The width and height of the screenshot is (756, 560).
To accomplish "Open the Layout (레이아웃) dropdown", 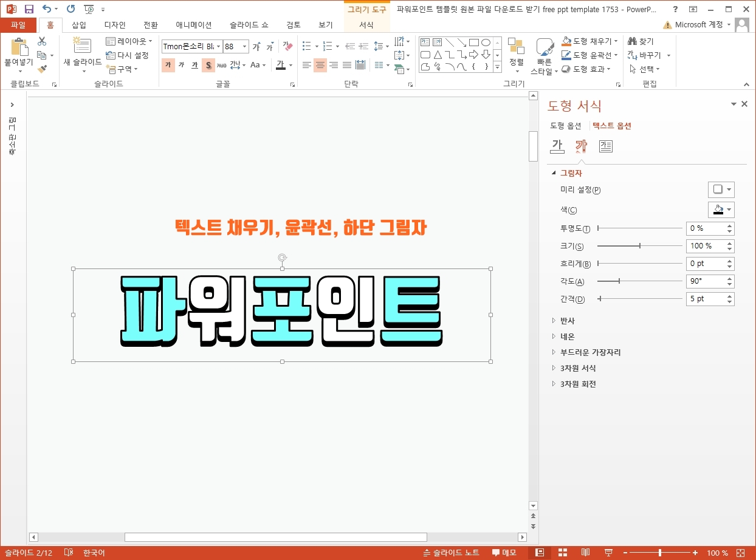I will tap(129, 41).
